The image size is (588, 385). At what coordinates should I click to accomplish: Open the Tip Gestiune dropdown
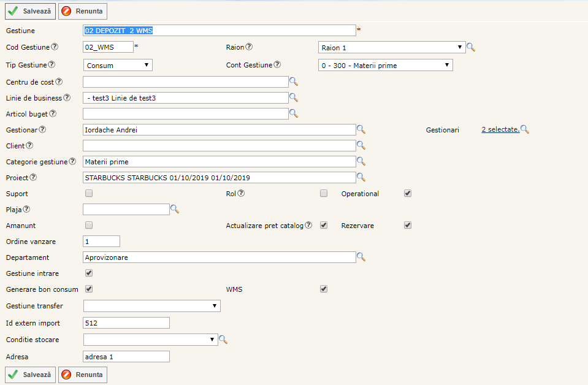coord(117,65)
